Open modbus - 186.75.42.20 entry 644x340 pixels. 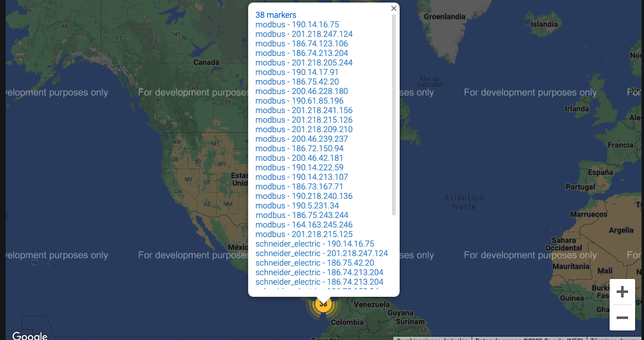point(297,81)
